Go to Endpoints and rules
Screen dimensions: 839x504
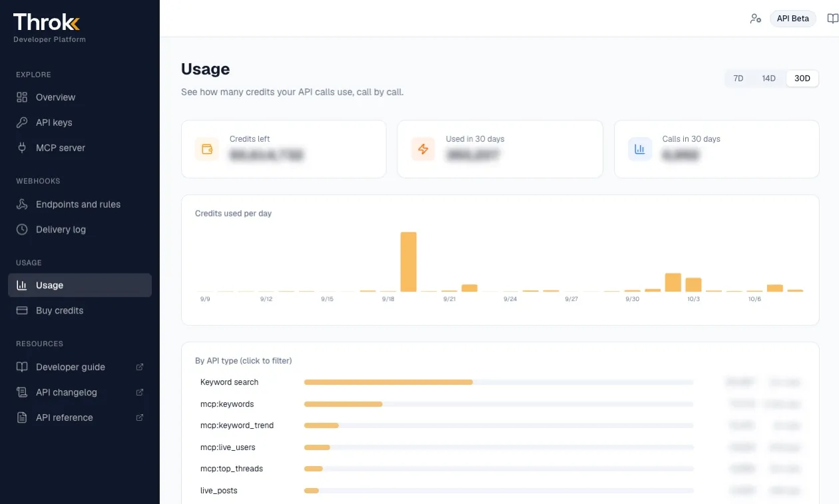point(80,204)
